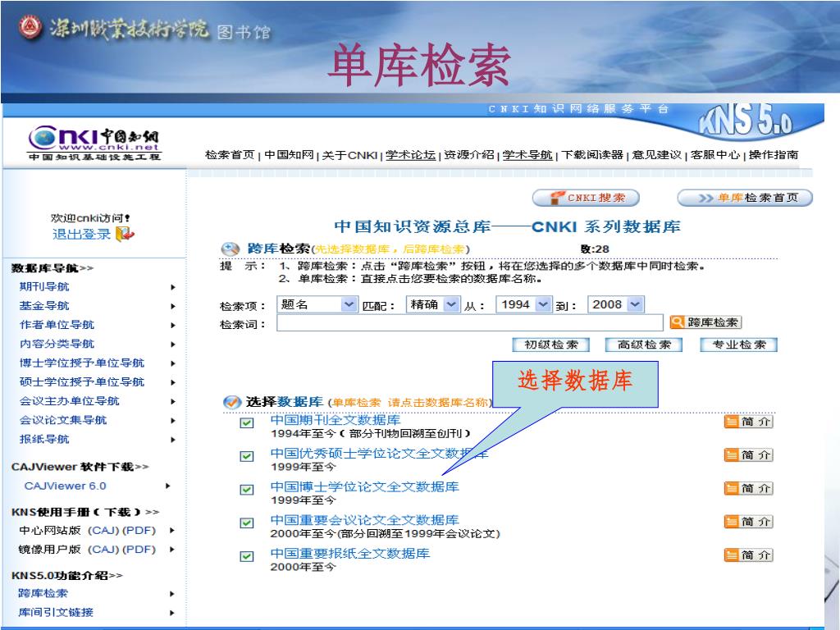Open 中国博士学位论文全文数据库 link
The height and width of the screenshot is (630, 840).
click(364, 486)
